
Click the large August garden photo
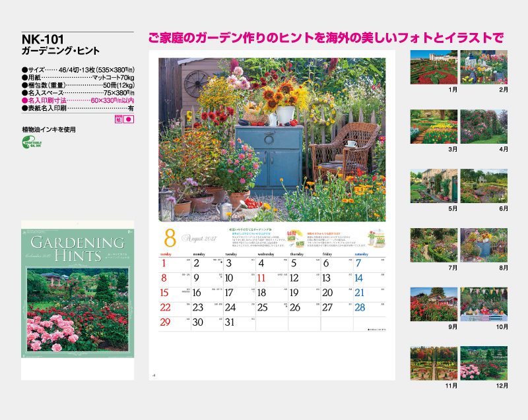(x=272, y=140)
